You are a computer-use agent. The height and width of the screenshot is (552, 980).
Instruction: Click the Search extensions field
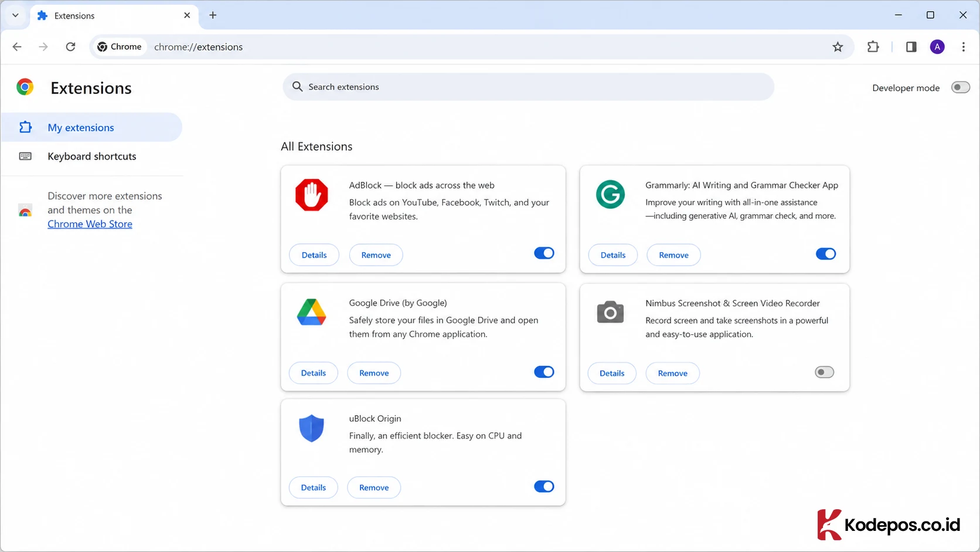click(x=528, y=87)
